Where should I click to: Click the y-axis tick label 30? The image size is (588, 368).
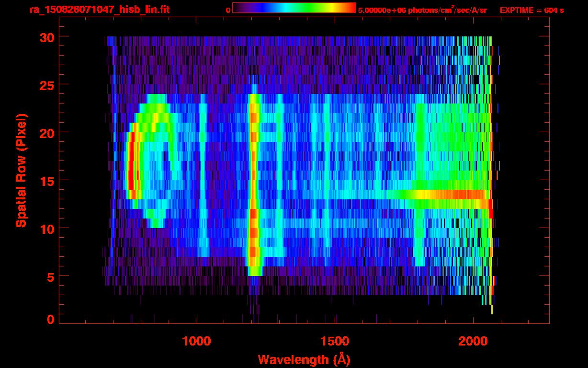(x=46, y=37)
